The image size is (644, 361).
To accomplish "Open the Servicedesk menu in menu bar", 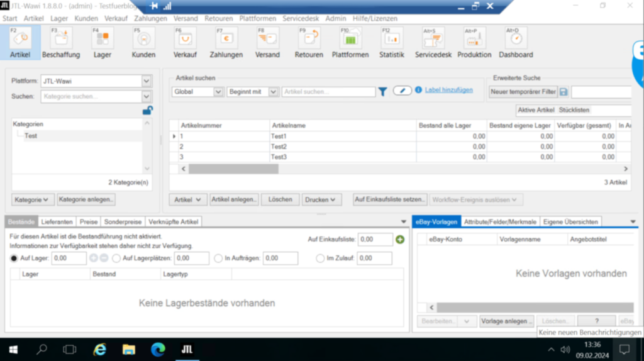I will (x=301, y=18).
